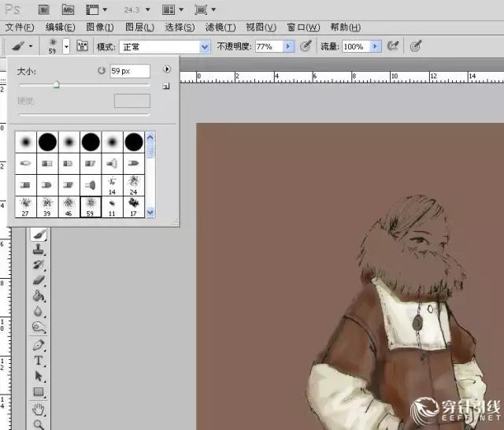Select the Pen tool

click(x=39, y=345)
